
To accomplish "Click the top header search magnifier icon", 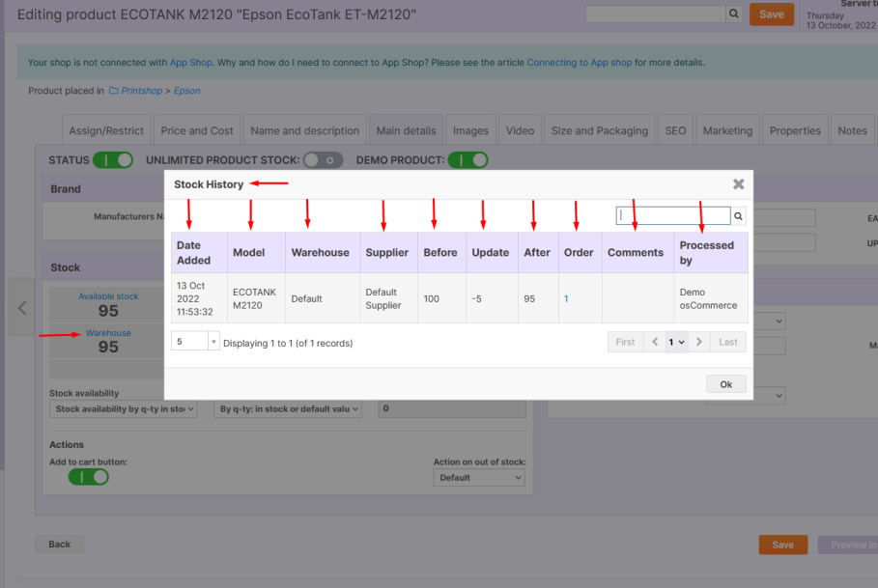I will (x=734, y=14).
